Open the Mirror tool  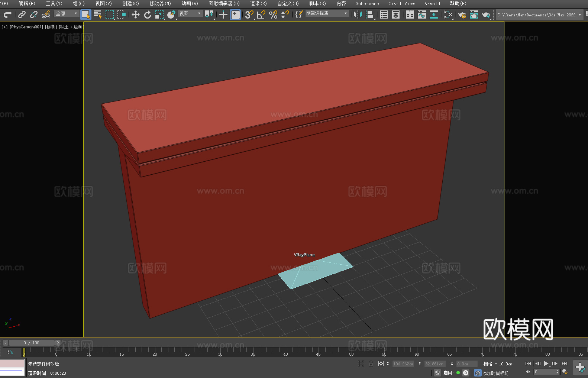point(358,14)
